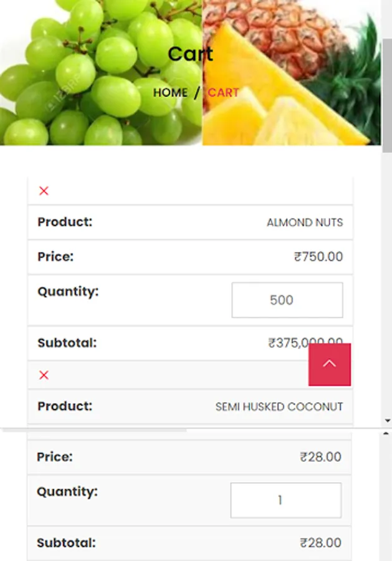Click the ₹28.00 coconut price value
The image size is (392, 561).
(320, 458)
